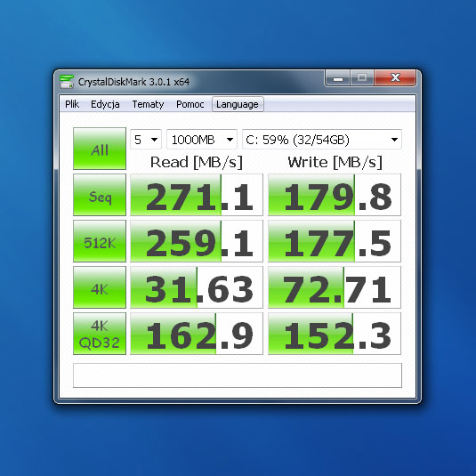
Task: Open the test count dropdown showing 5
Action: (x=146, y=140)
